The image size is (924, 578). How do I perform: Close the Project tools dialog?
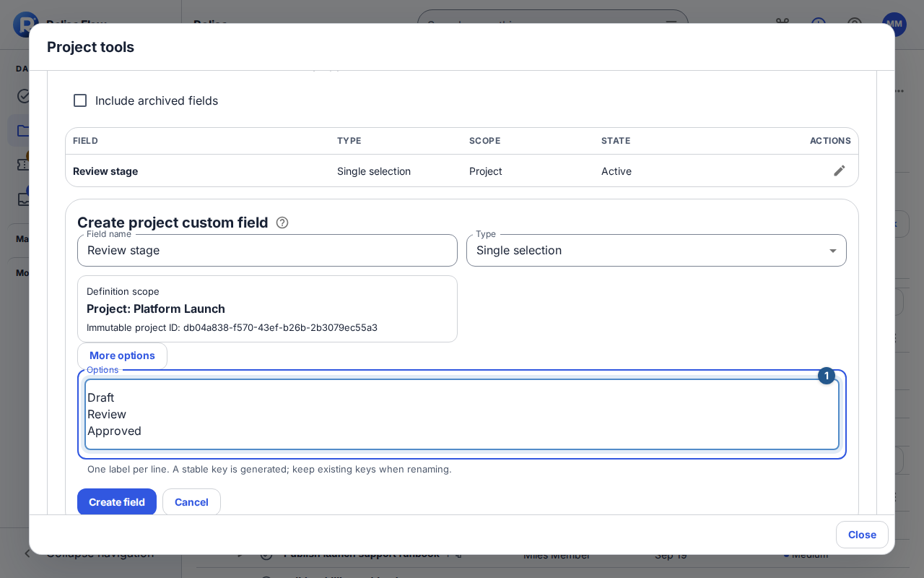pyautogui.click(x=862, y=535)
